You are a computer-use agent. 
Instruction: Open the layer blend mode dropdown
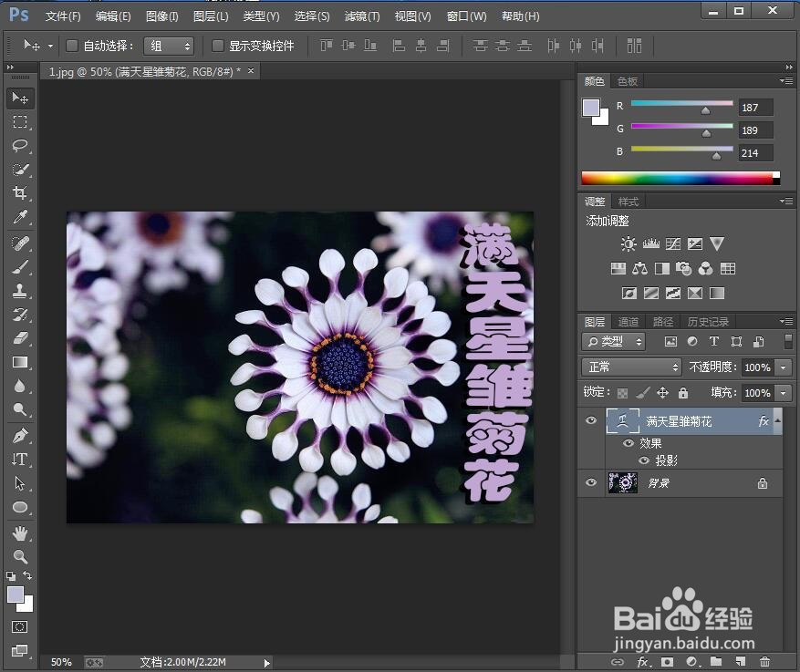click(630, 367)
